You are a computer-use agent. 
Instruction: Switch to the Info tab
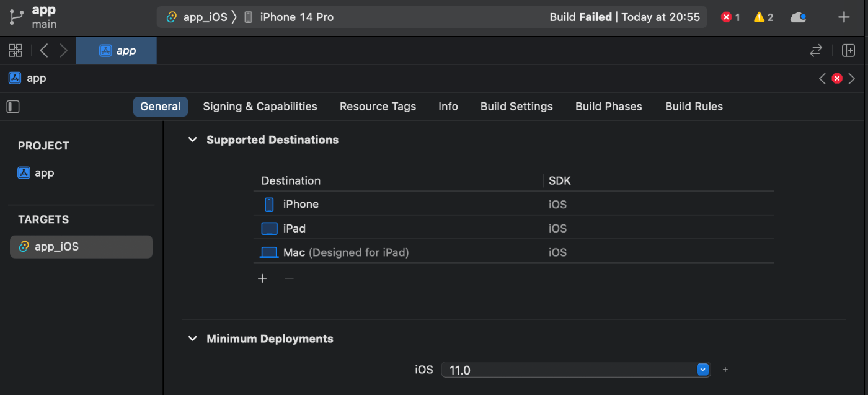click(x=448, y=107)
